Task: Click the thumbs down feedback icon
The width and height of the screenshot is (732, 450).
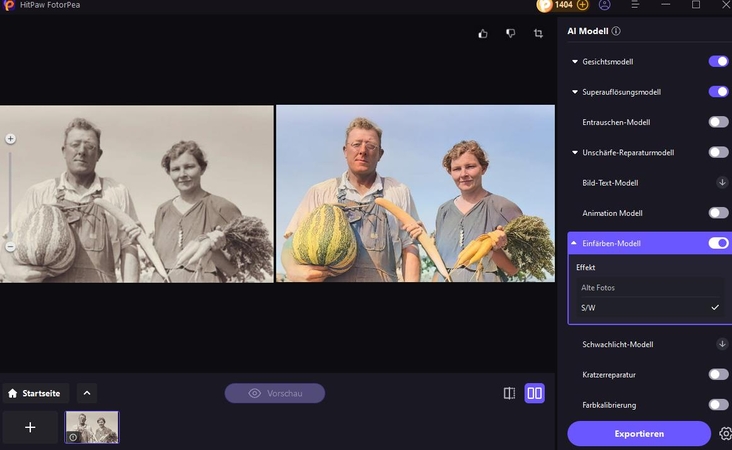Action: (x=510, y=34)
